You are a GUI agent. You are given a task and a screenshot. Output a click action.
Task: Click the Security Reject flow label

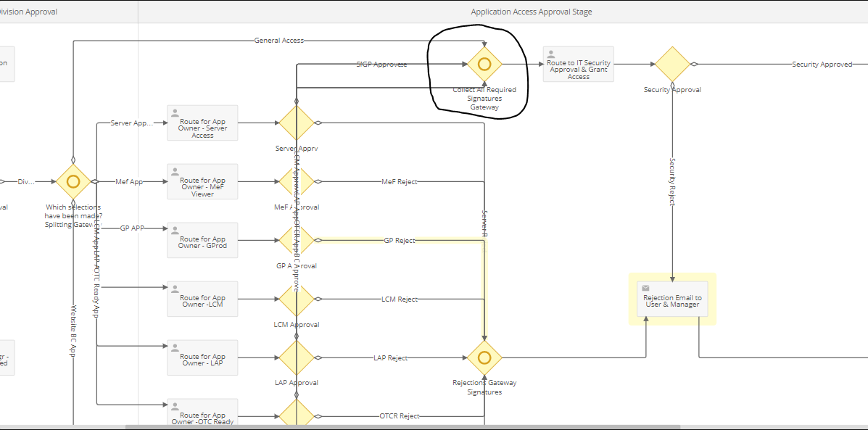pyautogui.click(x=673, y=181)
